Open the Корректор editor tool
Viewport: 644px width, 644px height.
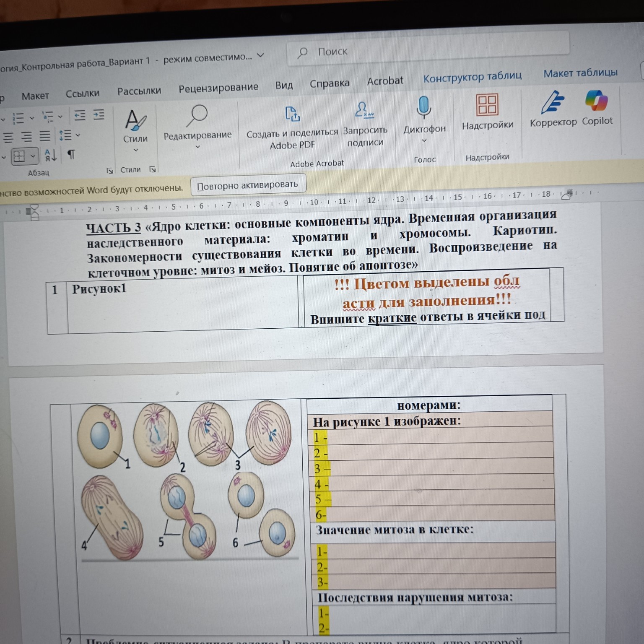tap(553, 109)
